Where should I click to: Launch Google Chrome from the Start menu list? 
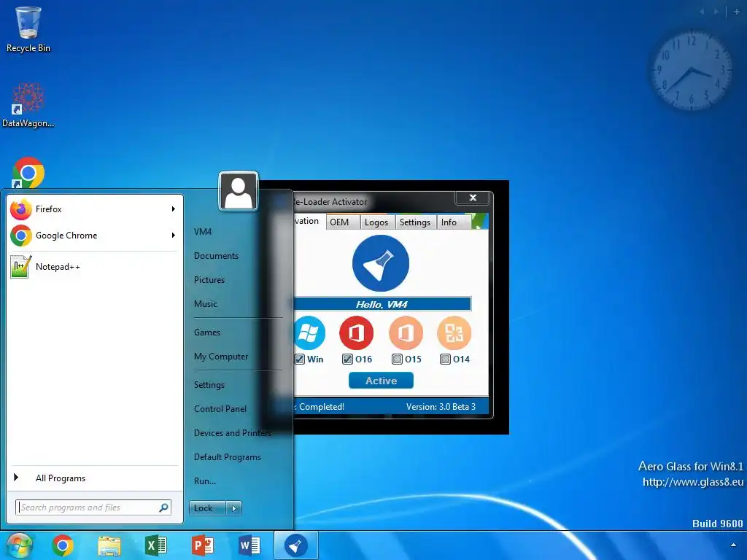tap(94, 236)
